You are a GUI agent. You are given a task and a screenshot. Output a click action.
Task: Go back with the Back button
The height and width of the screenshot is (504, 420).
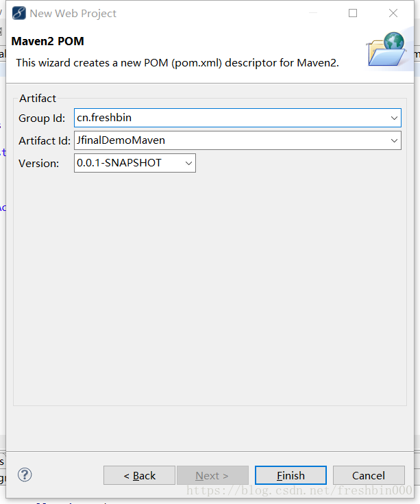[x=139, y=475]
